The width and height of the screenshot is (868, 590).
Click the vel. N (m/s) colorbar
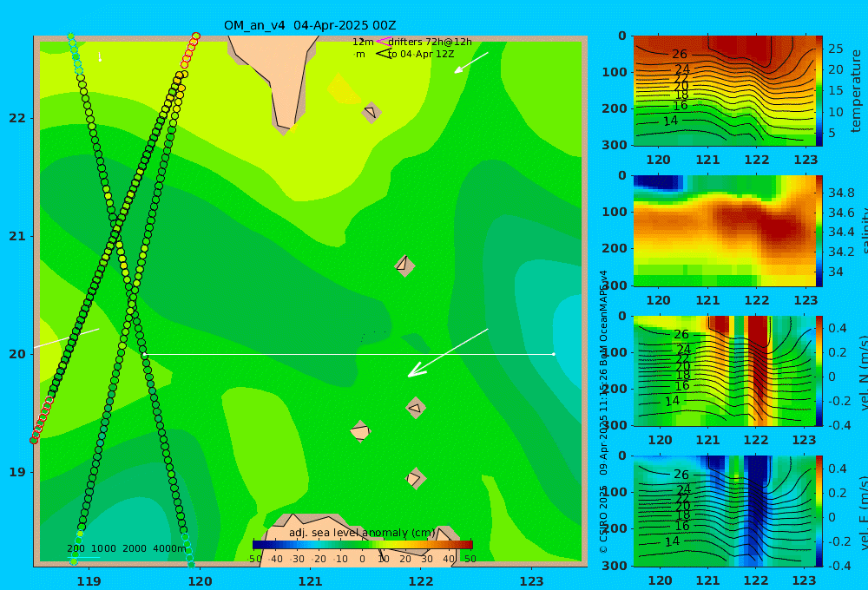point(819,370)
